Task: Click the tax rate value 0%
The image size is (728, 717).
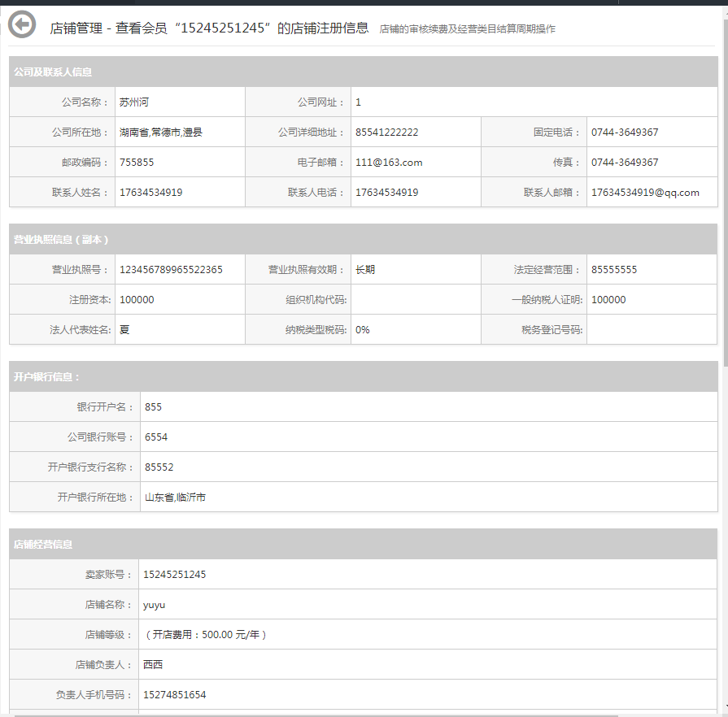Action: click(x=363, y=330)
